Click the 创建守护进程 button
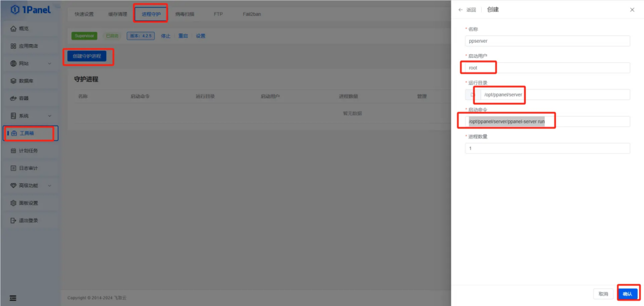644x306 pixels. [87, 57]
